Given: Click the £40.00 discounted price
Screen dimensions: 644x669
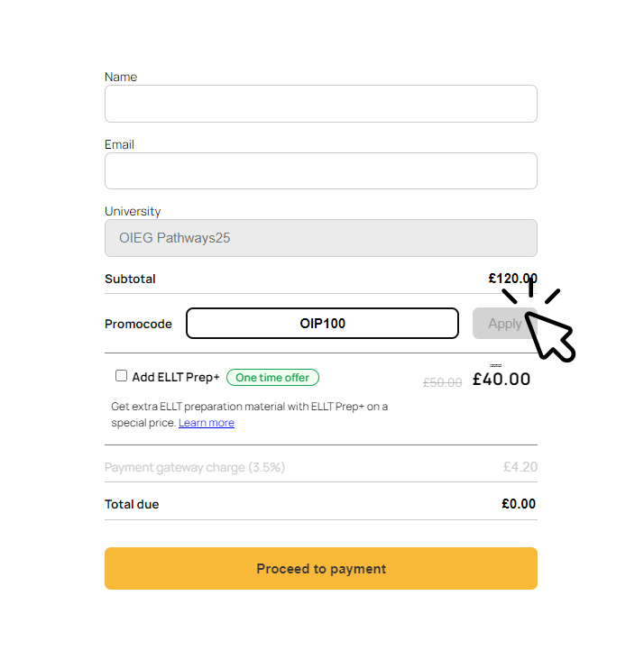Looking at the screenshot, I should click(501, 380).
